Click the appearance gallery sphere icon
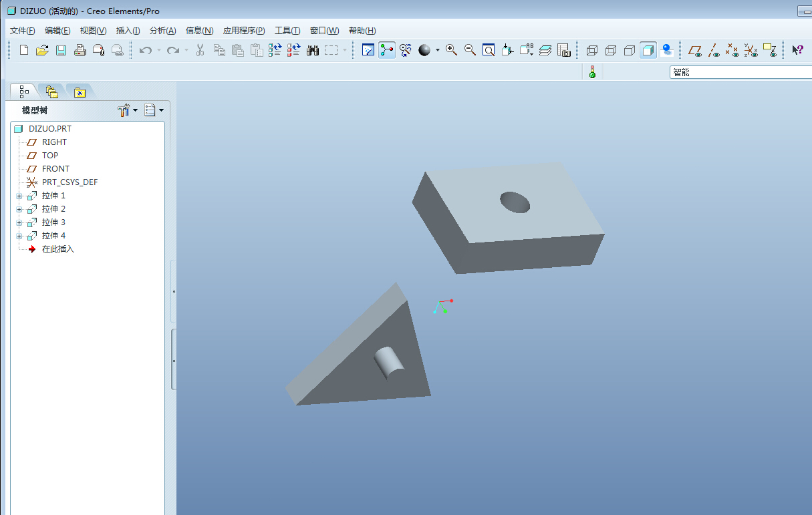Screen dimensions: 812x515 click(x=424, y=50)
